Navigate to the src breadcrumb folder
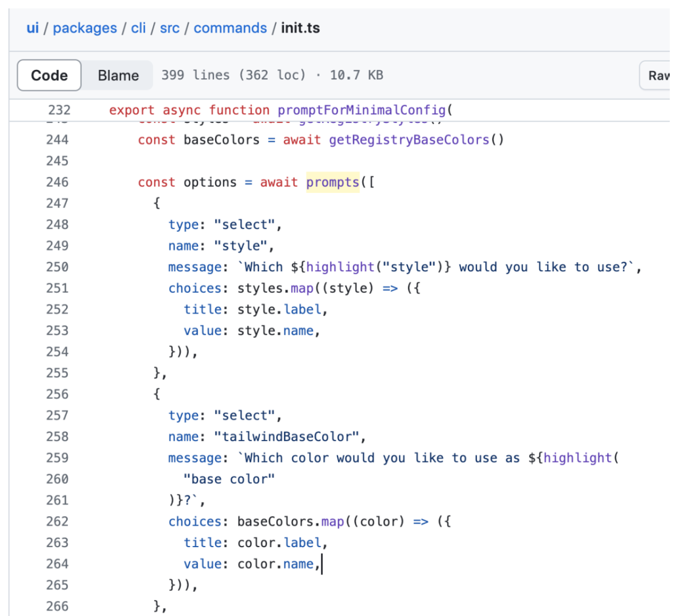 pos(170,28)
